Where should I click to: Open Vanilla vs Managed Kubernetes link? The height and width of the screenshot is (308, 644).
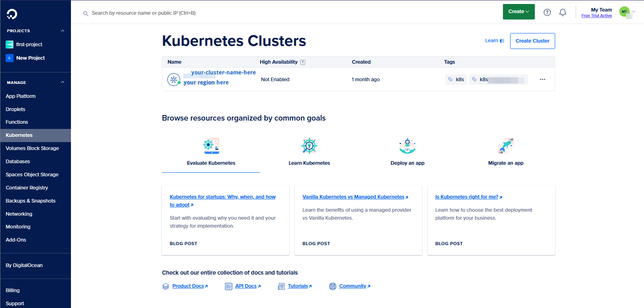(x=355, y=197)
